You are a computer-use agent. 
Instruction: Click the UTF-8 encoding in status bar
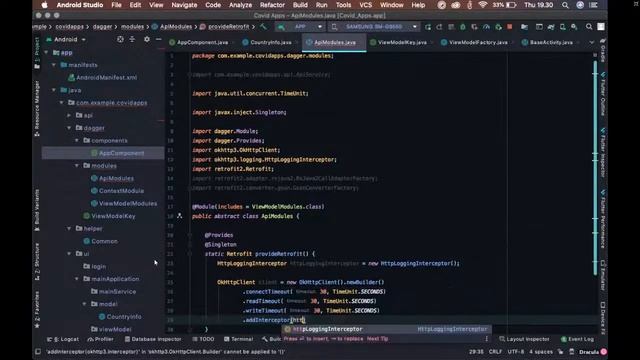point(516,351)
